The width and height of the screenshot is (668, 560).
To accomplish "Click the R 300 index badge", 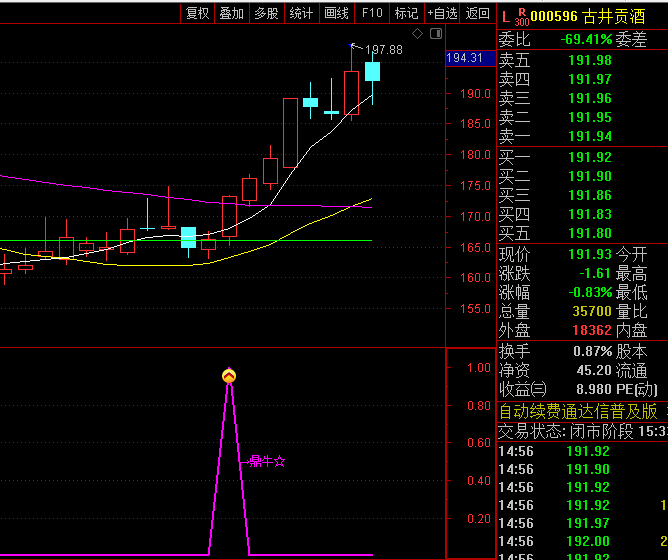I will (521, 16).
